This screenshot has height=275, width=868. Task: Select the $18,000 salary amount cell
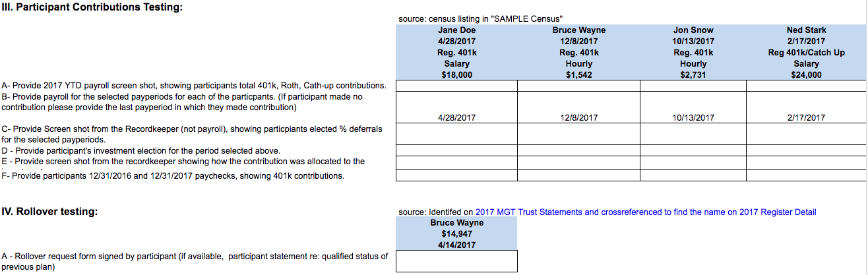coord(456,75)
